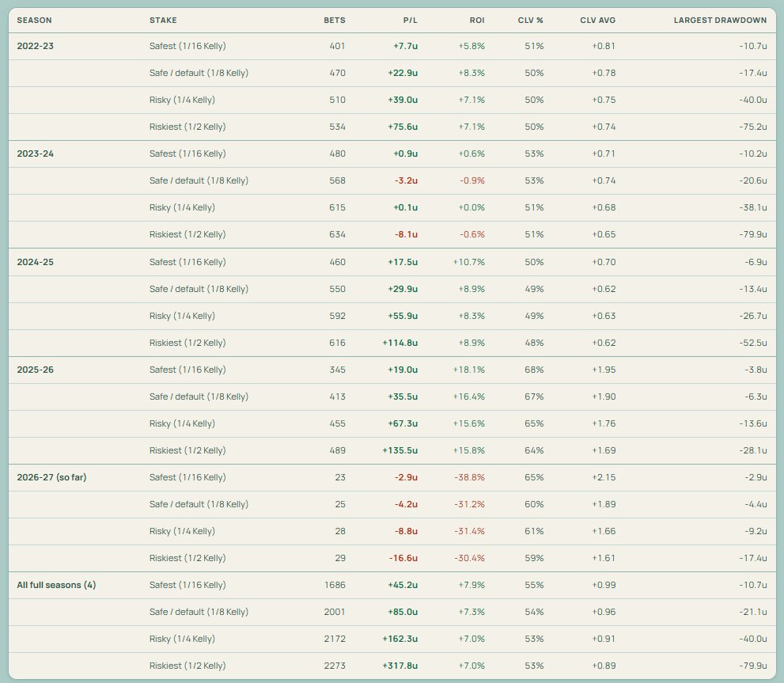Click the 2172 bets value
Image resolution: width=784 pixels, height=683 pixels.
[x=335, y=639]
